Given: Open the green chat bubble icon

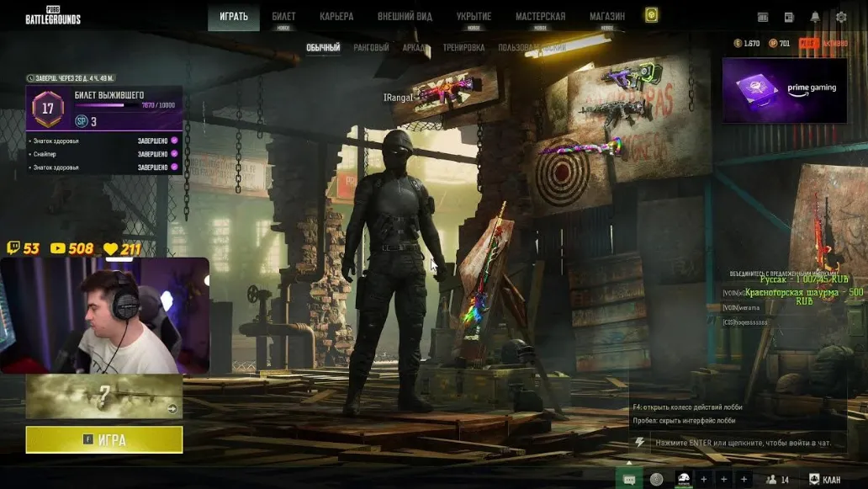Looking at the screenshot, I should pyautogui.click(x=629, y=480).
